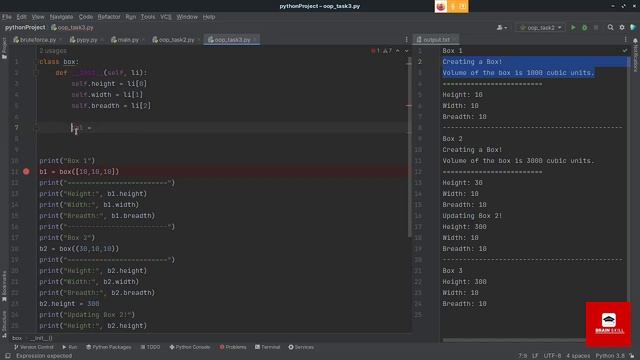
Task: Open the File menu
Action: click(7, 17)
